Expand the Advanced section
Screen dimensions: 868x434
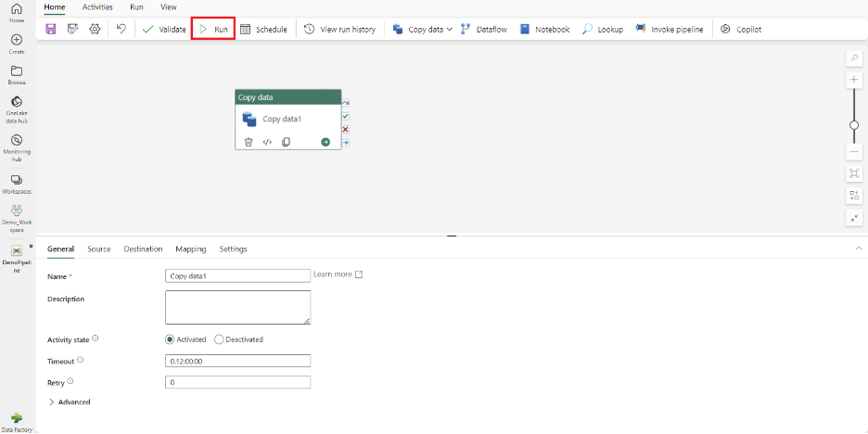pos(70,402)
